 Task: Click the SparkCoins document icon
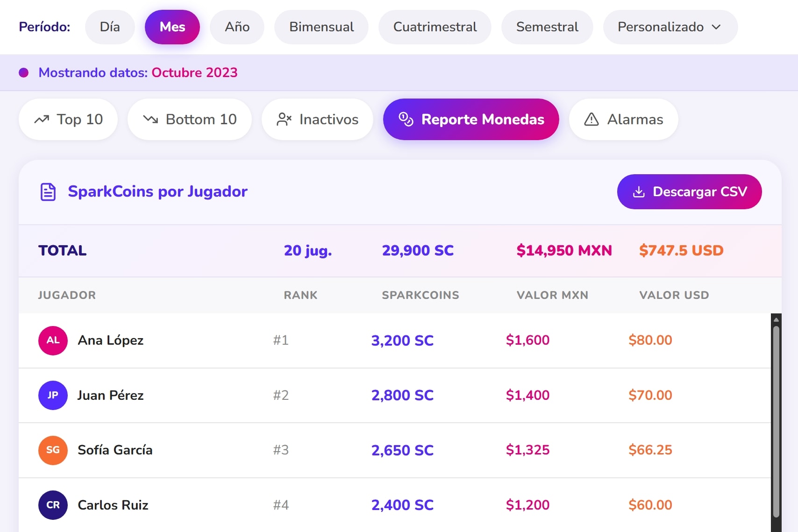48,192
